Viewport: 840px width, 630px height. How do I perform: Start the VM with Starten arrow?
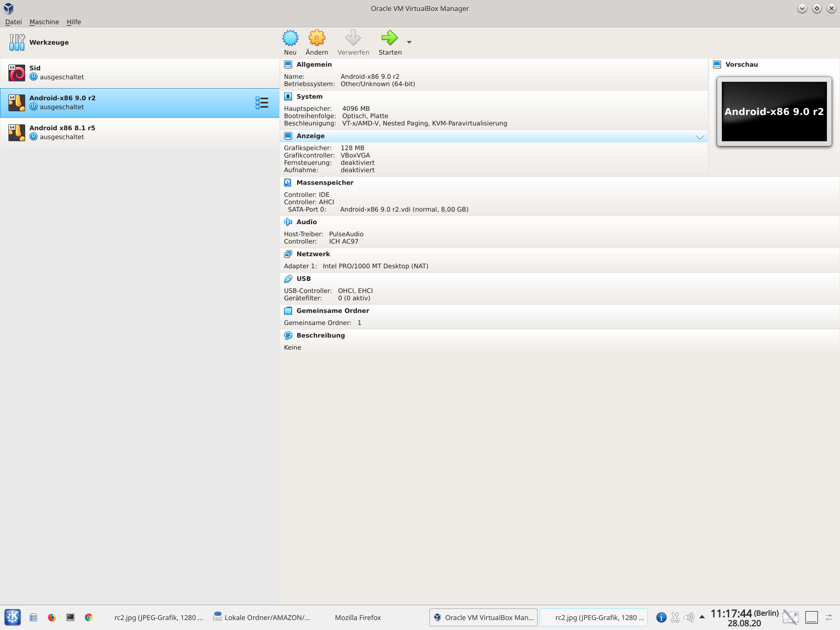click(x=390, y=43)
